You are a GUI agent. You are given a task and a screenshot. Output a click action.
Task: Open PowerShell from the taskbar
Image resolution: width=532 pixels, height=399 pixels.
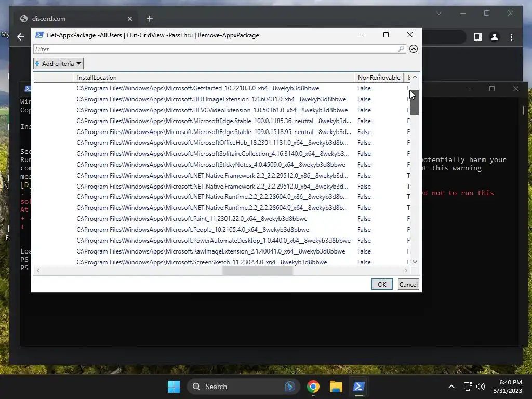[x=358, y=387]
